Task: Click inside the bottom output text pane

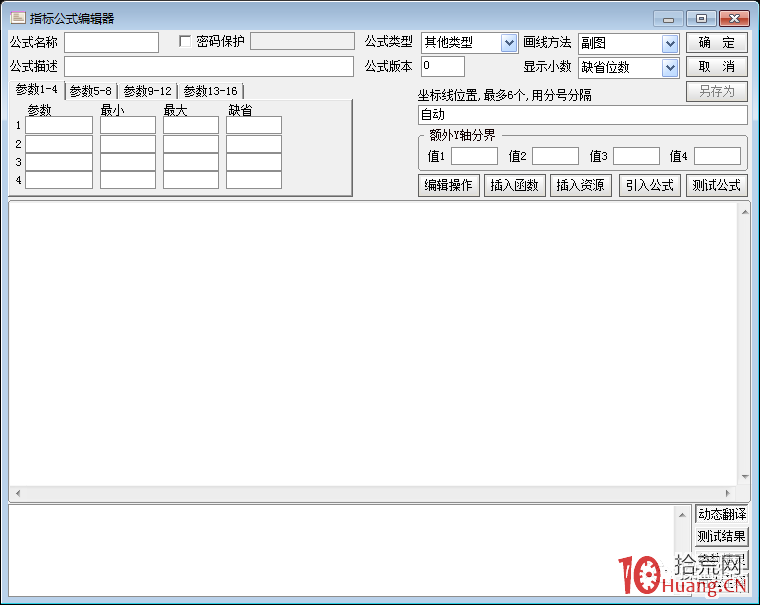Action: pos(342,551)
